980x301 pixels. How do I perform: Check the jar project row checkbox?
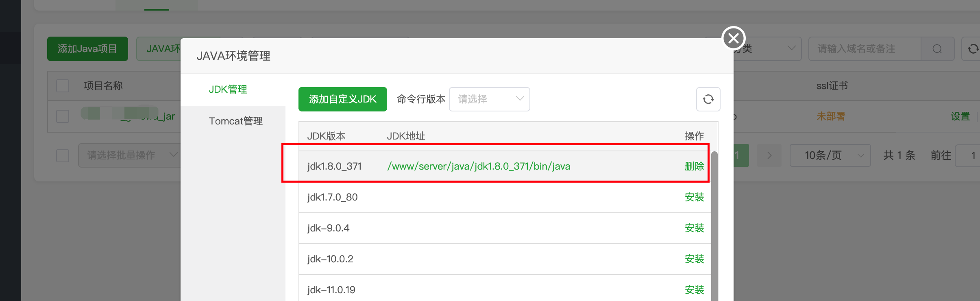[63, 116]
